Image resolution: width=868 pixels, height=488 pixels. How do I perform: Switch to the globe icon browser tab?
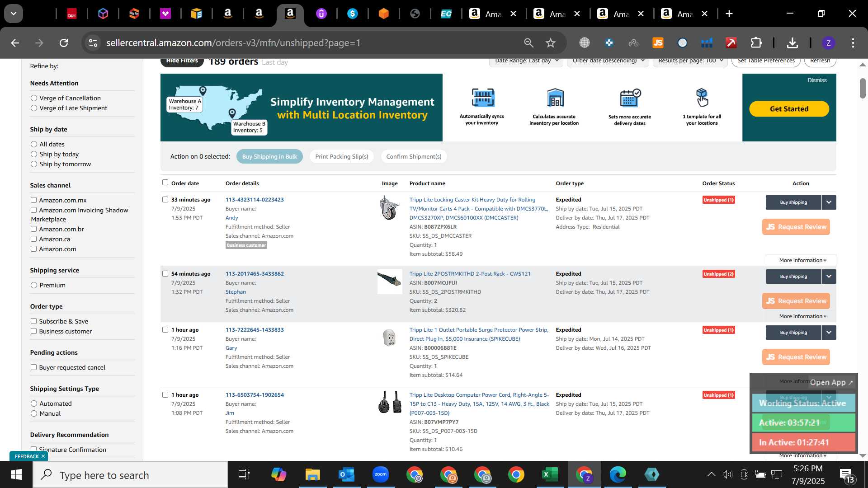415,14
